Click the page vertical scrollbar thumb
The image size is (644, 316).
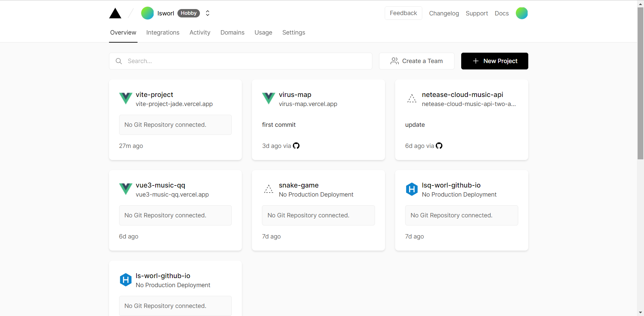pyautogui.click(x=640, y=83)
